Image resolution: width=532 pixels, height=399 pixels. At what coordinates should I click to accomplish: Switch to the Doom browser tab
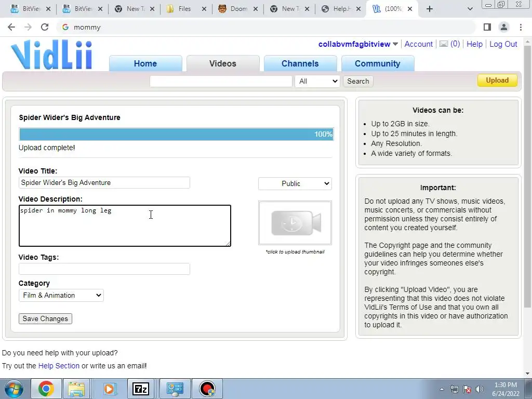238,9
